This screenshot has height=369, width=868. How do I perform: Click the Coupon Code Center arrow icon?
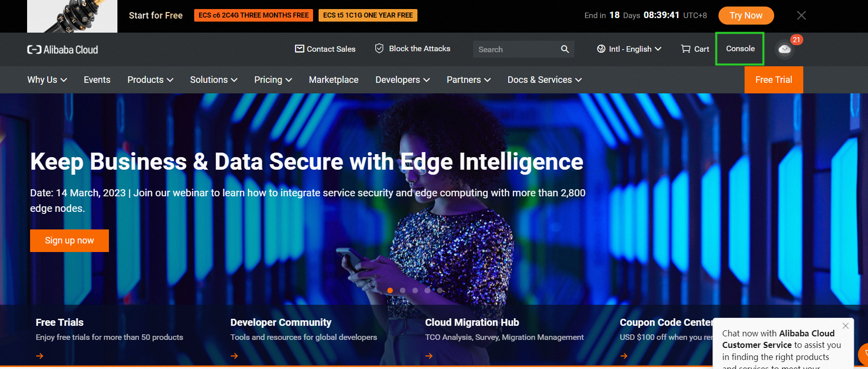[x=624, y=356]
